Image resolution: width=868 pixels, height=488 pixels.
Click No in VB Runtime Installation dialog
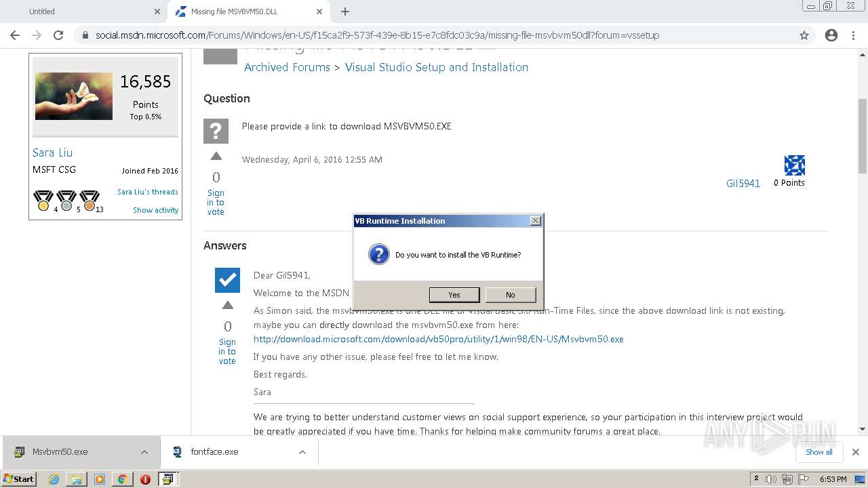(510, 295)
